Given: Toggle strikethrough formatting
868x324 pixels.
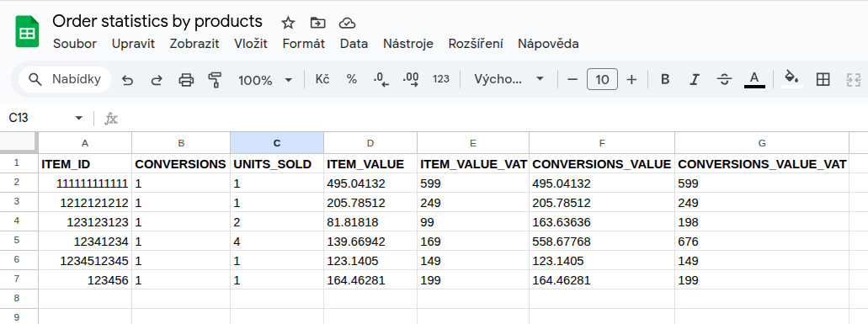Looking at the screenshot, I should point(724,80).
